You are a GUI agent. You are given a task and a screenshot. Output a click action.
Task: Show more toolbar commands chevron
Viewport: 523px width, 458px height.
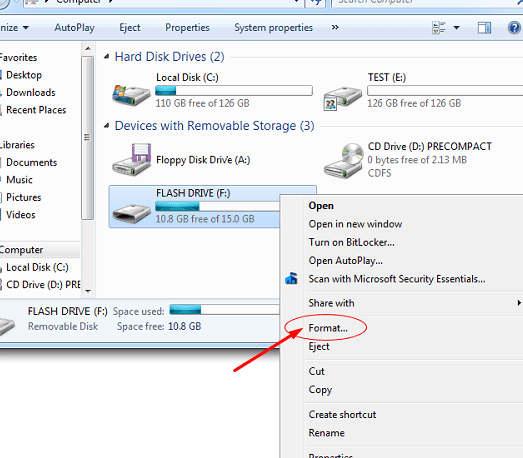(335, 27)
